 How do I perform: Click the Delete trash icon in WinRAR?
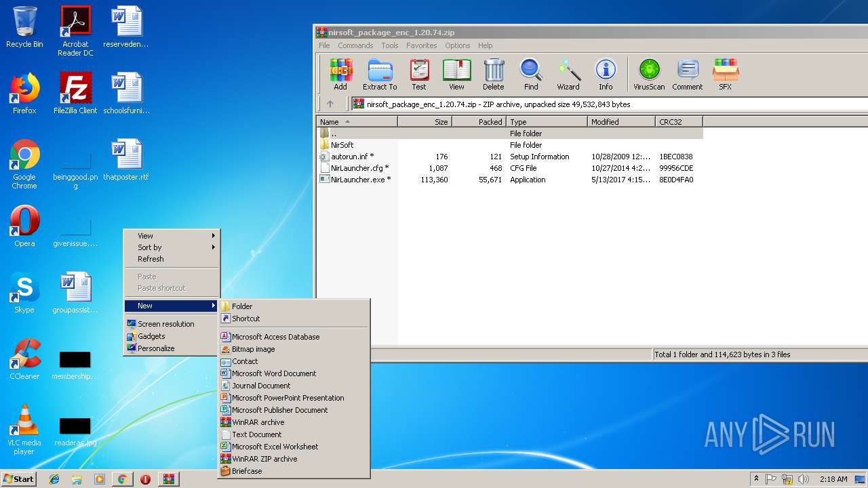coord(494,75)
